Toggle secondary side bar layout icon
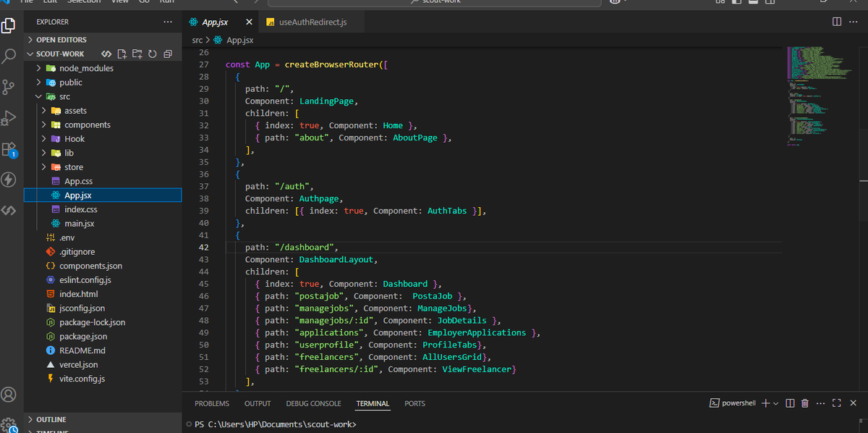This screenshot has height=433, width=868. (x=769, y=2)
